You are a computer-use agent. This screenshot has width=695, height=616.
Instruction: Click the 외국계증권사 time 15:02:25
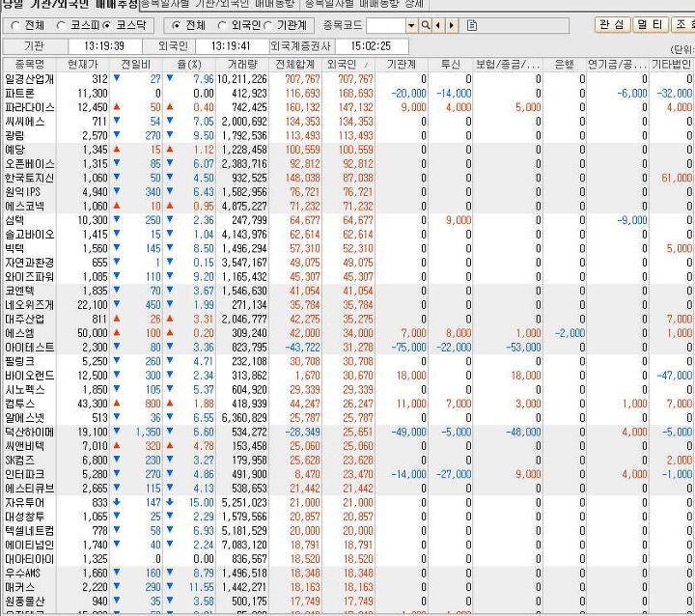point(371,46)
